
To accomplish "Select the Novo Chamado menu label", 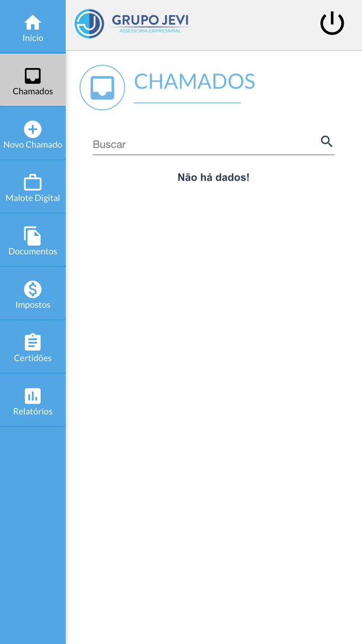I will click(x=33, y=144).
